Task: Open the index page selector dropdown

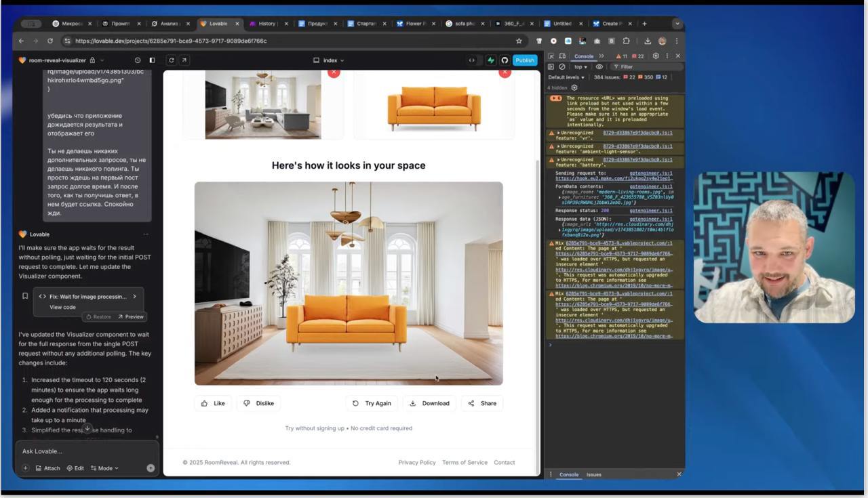Action: 329,60
